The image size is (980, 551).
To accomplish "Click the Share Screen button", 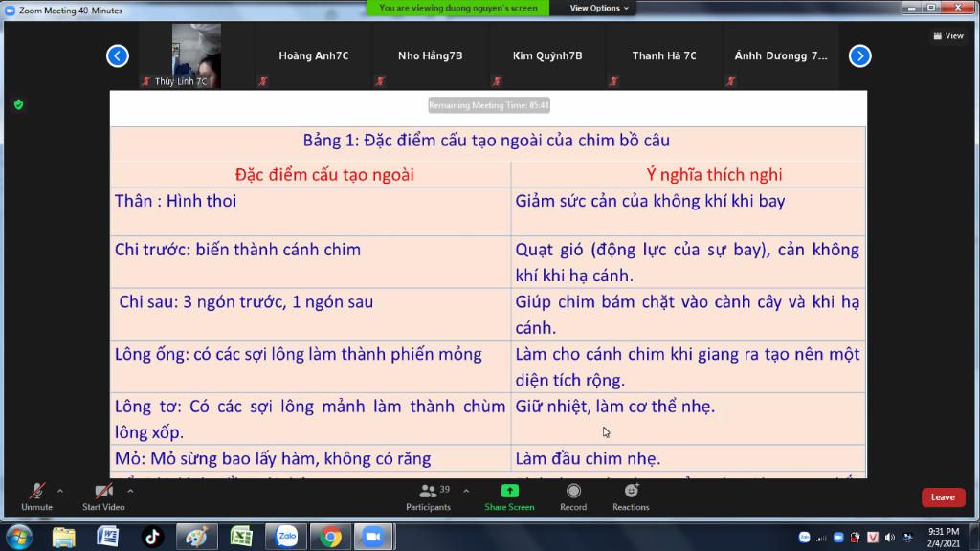I will coord(509,496).
